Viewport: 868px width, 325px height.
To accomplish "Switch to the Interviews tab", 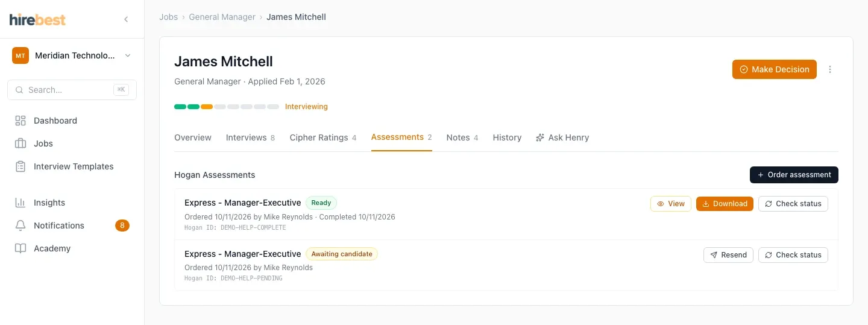I will pos(250,137).
